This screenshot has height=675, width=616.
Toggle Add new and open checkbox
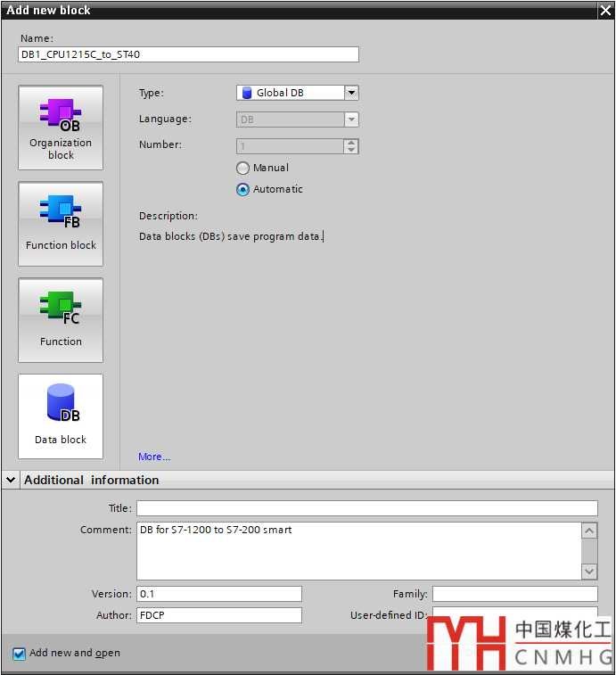coord(19,654)
